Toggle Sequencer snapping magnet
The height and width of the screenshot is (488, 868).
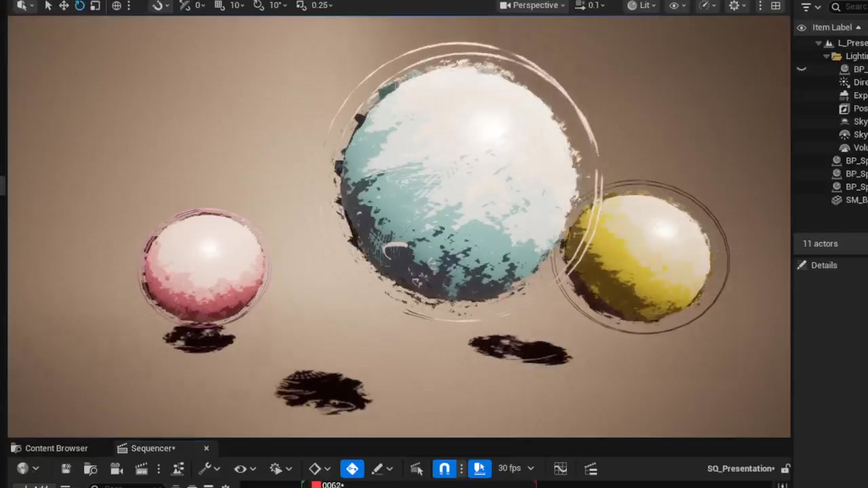[444, 468]
